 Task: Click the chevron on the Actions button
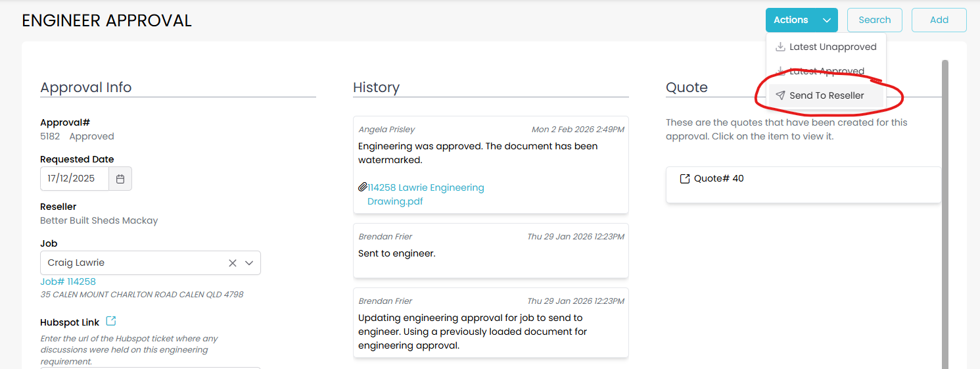click(x=826, y=20)
